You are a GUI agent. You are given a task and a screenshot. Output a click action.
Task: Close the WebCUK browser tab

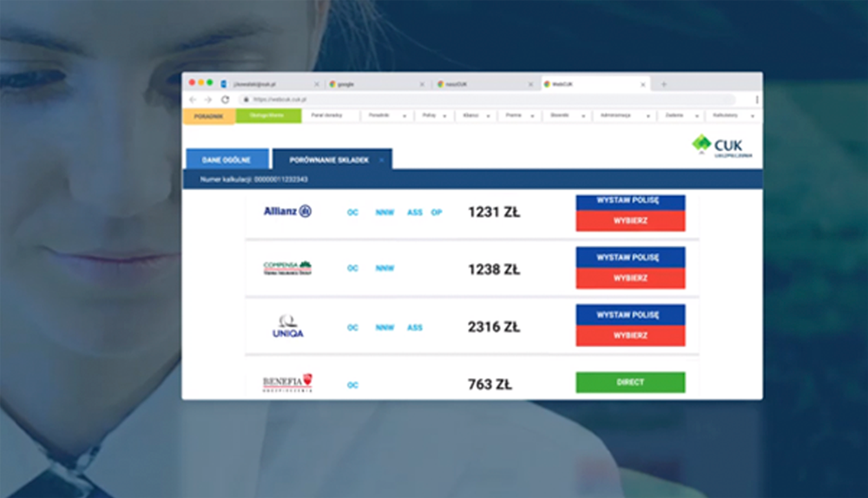coord(642,84)
